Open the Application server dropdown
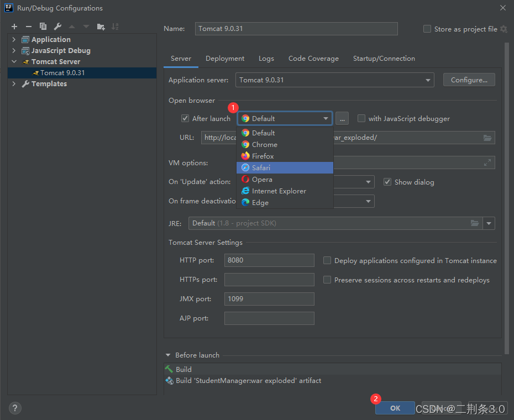The height and width of the screenshot is (420, 514). [x=335, y=80]
